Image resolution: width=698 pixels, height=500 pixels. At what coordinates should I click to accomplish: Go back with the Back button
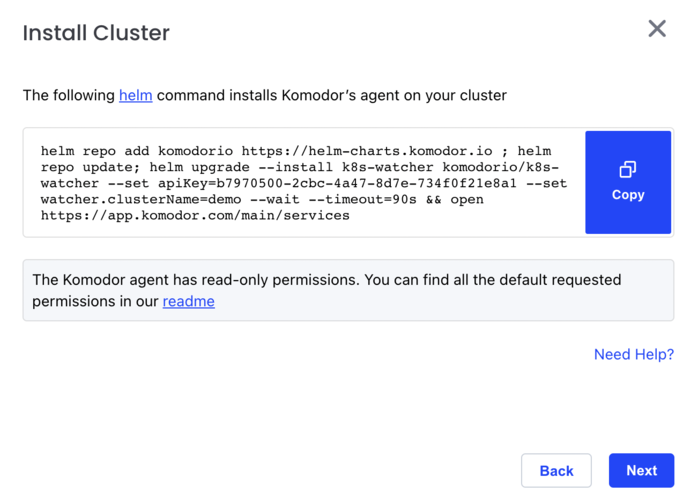556,471
